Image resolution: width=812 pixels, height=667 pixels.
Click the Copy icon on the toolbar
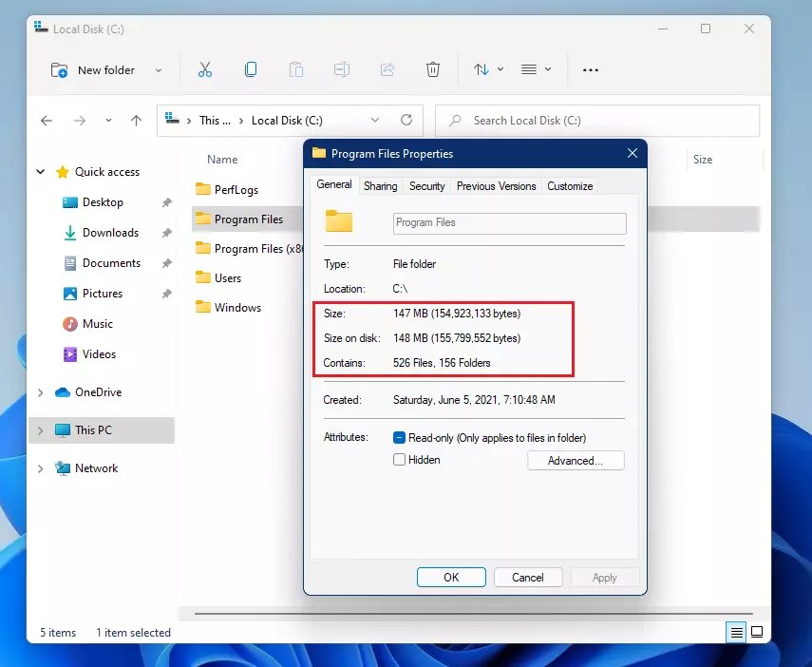tap(251, 69)
